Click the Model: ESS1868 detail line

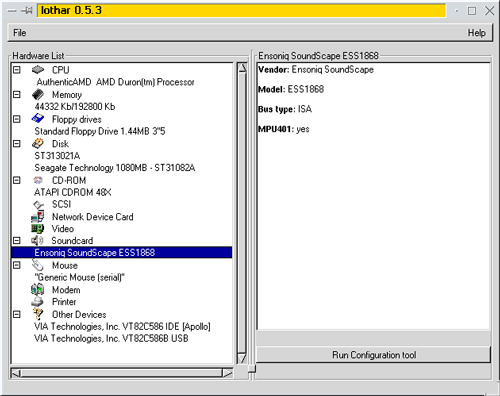291,89
